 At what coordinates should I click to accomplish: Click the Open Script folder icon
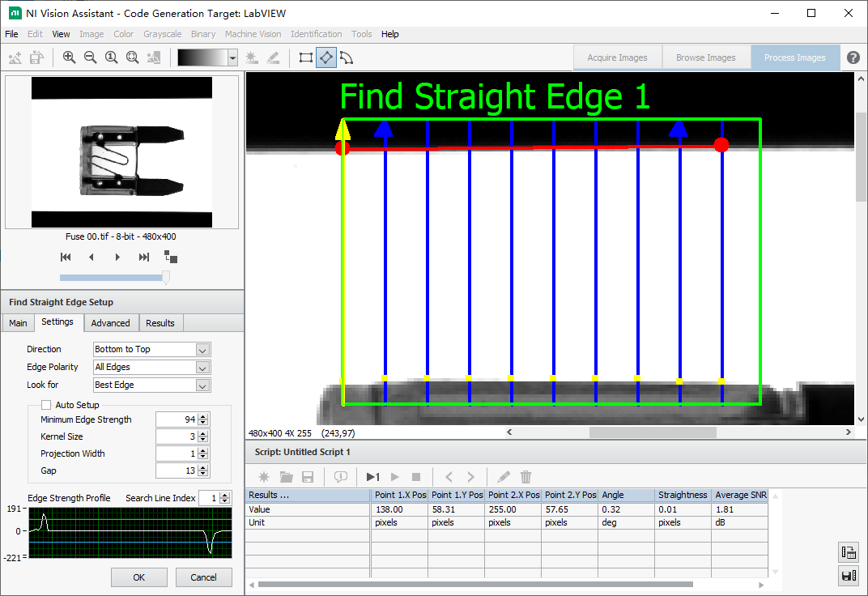click(x=286, y=477)
